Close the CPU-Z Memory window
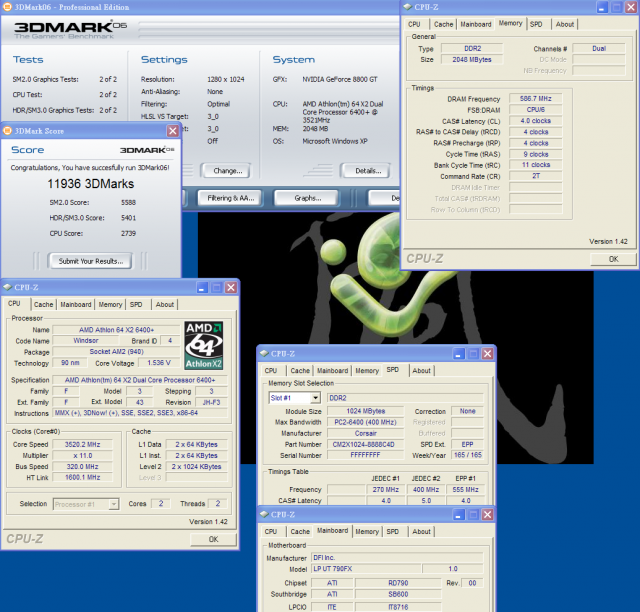Screen dimensions: 640x612 click(631, 7)
